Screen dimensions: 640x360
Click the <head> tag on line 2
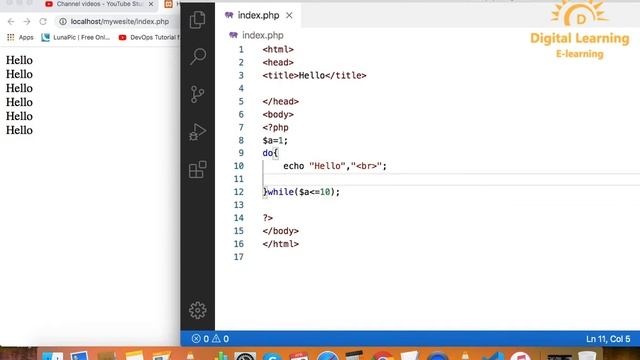pos(278,62)
